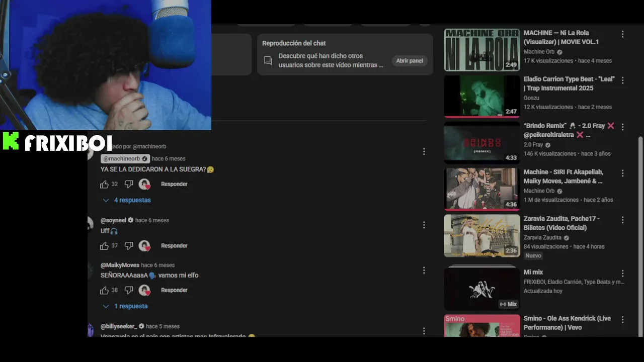
Task: Like the @soyneel Uff comment
Action: (104, 246)
